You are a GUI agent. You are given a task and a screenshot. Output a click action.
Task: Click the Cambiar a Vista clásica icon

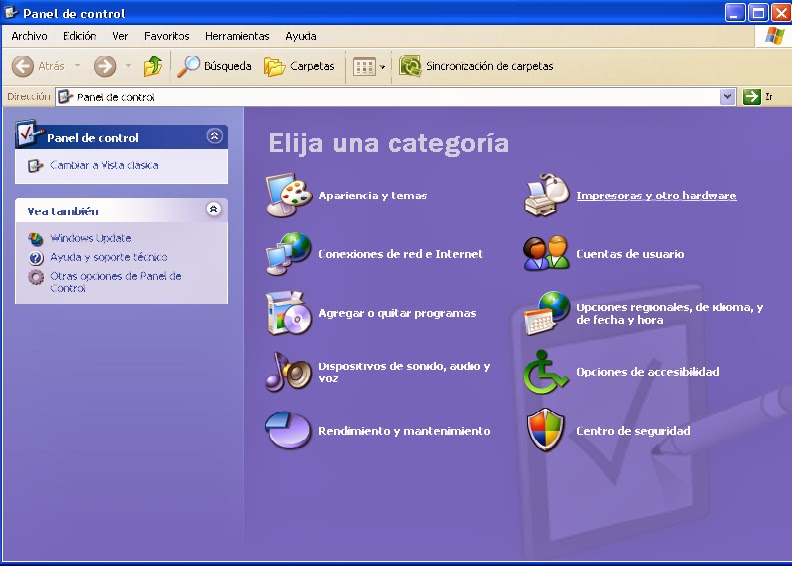tap(35, 166)
